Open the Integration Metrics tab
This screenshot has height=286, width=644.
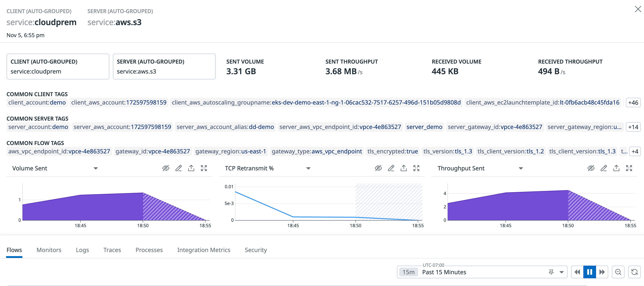[203, 250]
